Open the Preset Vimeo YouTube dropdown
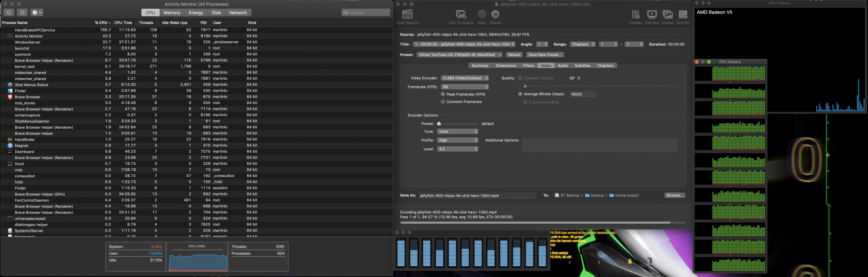This screenshot has height=277, width=868. click(x=460, y=55)
